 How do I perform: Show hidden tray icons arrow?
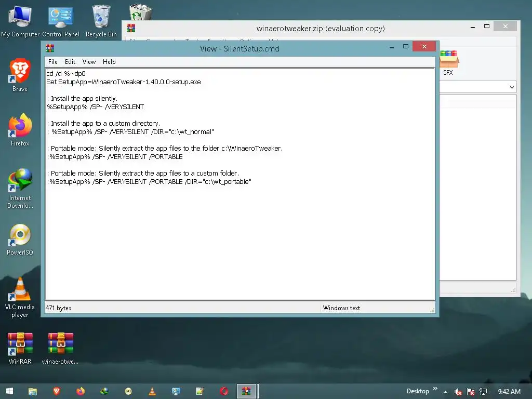click(x=445, y=392)
